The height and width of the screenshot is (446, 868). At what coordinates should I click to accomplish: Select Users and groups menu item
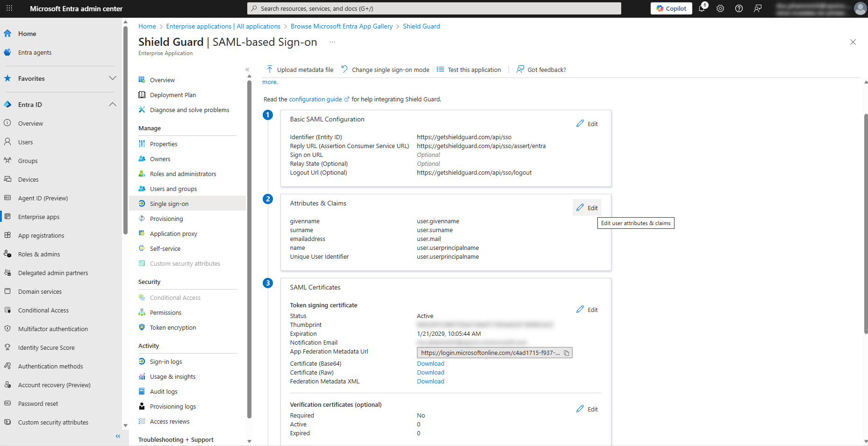(x=173, y=189)
